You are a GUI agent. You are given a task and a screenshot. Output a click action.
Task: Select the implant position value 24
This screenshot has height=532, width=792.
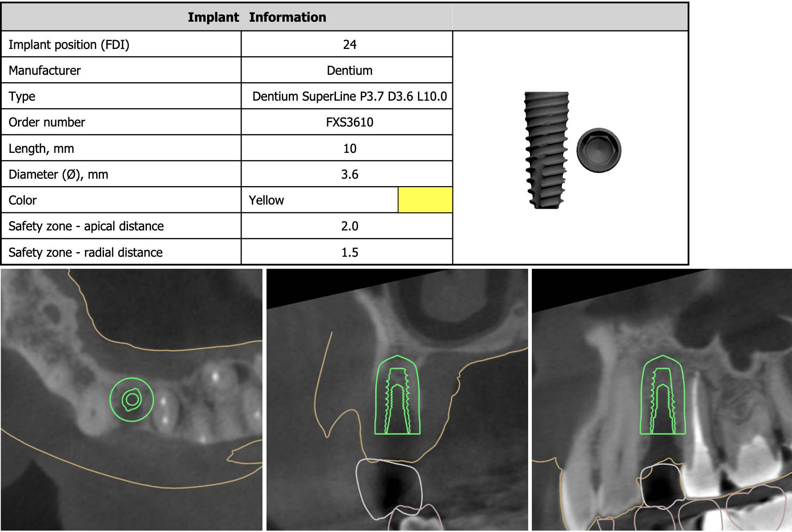click(349, 45)
